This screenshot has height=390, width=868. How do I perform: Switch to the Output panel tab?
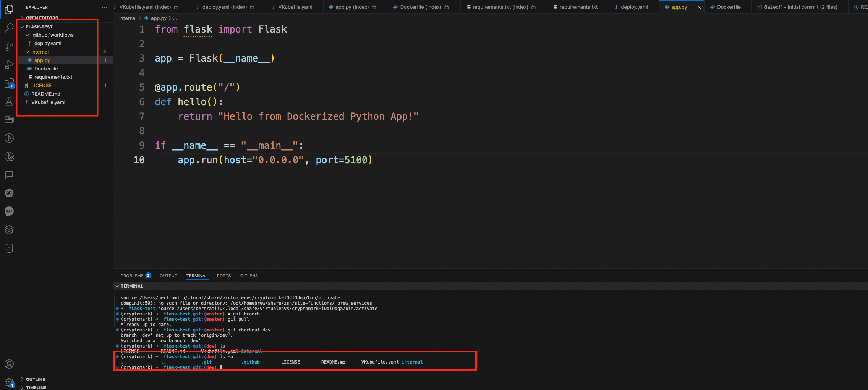click(x=168, y=276)
